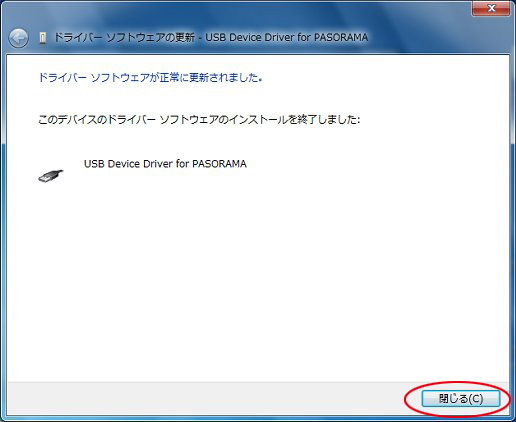Image resolution: width=516 pixels, height=422 pixels.
Task: Click the word PASORAMA beside the USB icon
Action: tap(220, 164)
